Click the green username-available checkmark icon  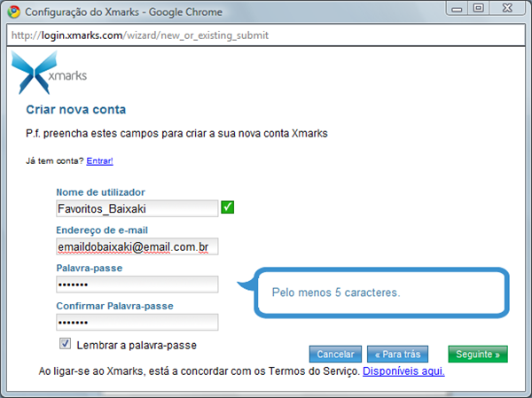(x=227, y=207)
